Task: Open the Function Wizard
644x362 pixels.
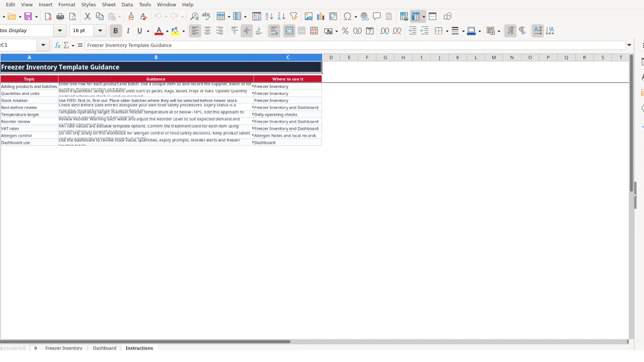Action: tap(58, 46)
